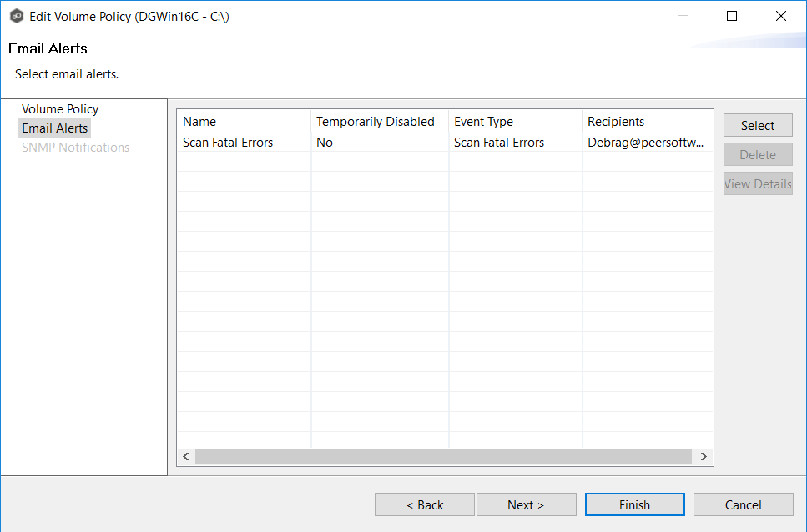
Task: Select Email Alerts in the left navigation
Action: (55, 128)
